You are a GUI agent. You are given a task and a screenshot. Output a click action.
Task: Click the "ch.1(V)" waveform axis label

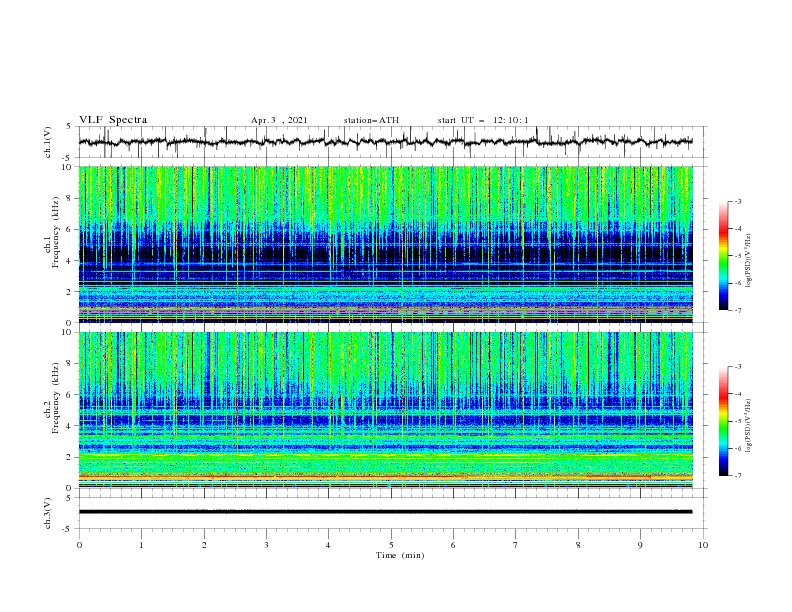(x=48, y=142)
